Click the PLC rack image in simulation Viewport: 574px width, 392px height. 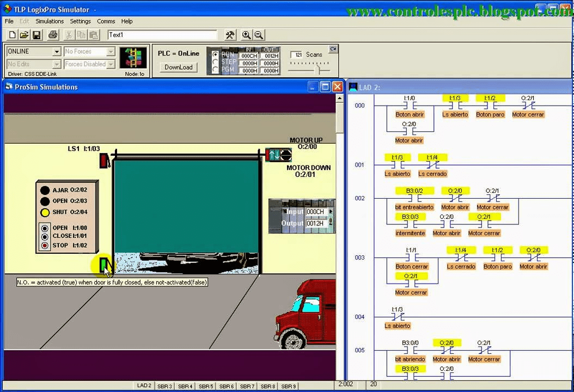pyautogui.click(x=302, y=216)
